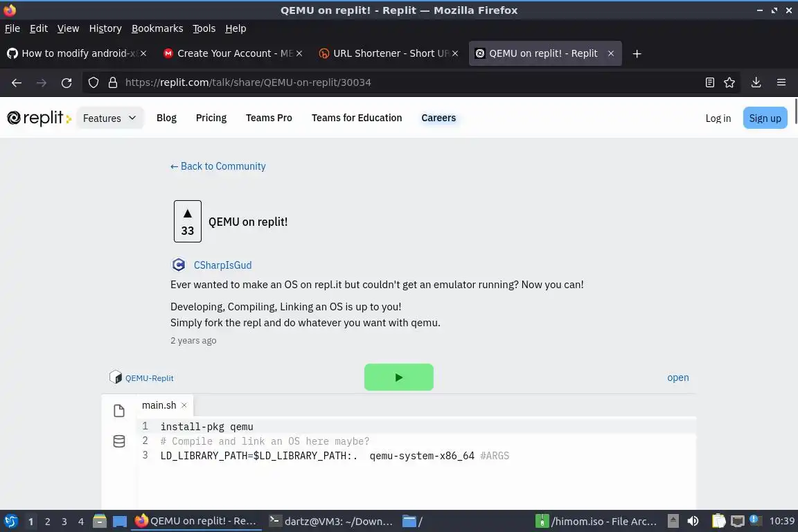Open CSharpIsGud's profile link
This screenshot has width=798, height=532.
(x=222, y=265)
